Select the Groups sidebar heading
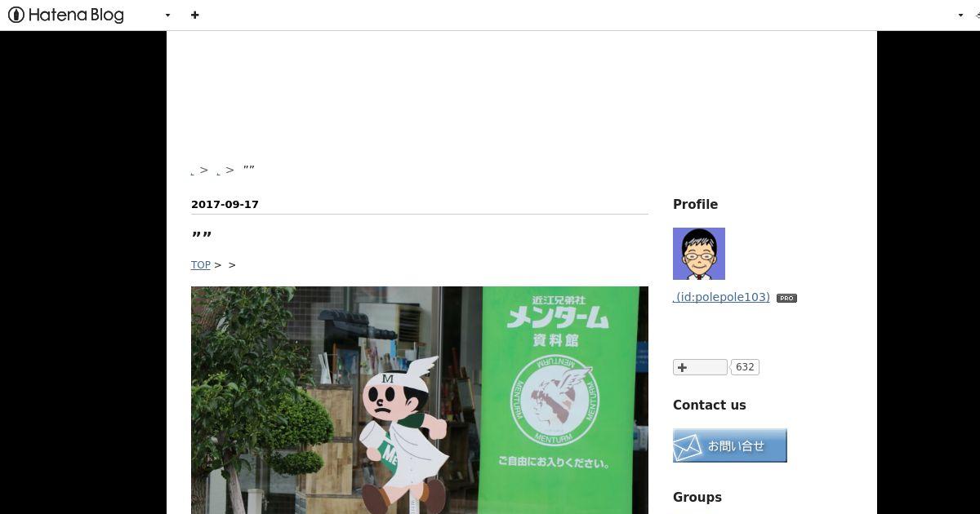 point(697,498)
